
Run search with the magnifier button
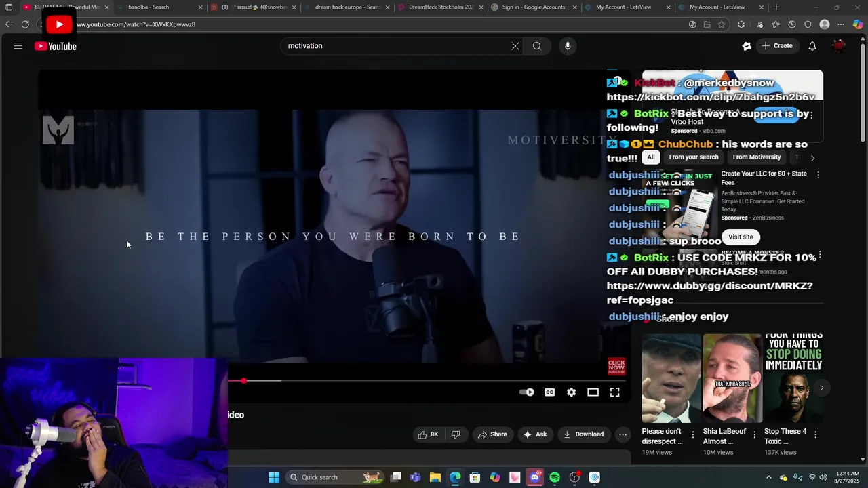[537, 46]
